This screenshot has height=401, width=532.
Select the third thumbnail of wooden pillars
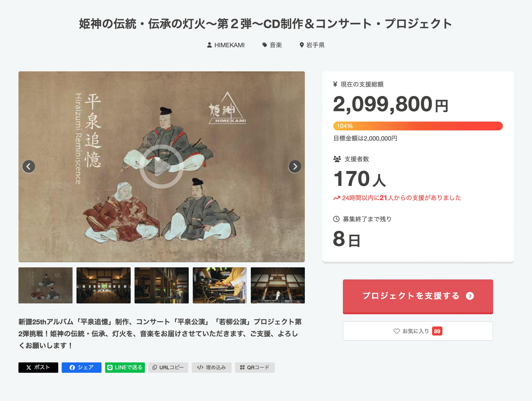pos(161,285)
